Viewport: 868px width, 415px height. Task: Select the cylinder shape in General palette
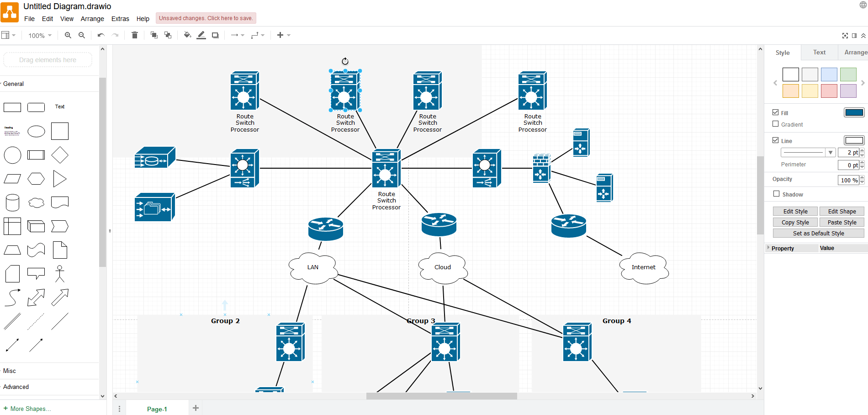point(12,202)
